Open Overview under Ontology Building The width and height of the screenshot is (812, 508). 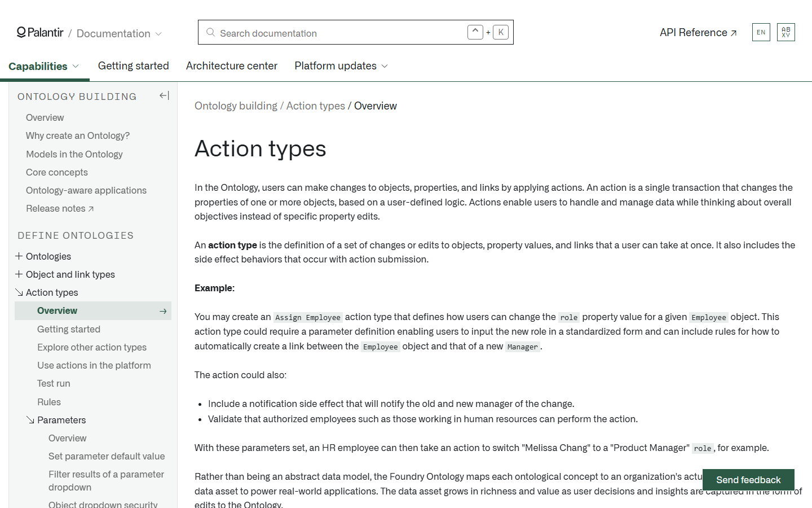pyautogui.click(x=45, y=117)
